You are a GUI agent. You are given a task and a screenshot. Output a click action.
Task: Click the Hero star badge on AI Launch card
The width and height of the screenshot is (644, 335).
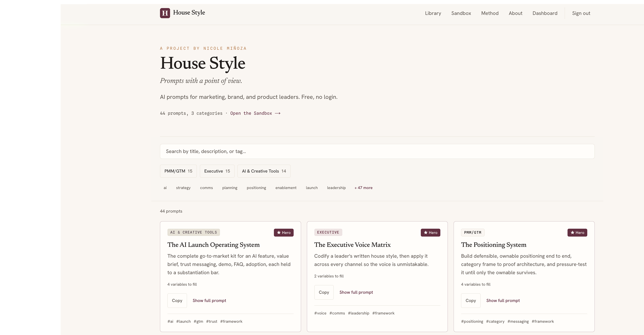pos(284,233)
